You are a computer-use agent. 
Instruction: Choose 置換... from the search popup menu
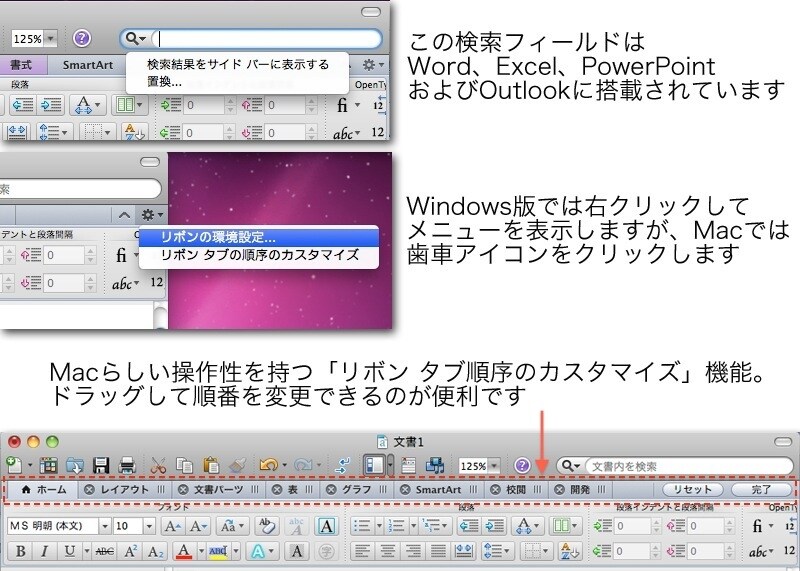(x=165, y=81)
